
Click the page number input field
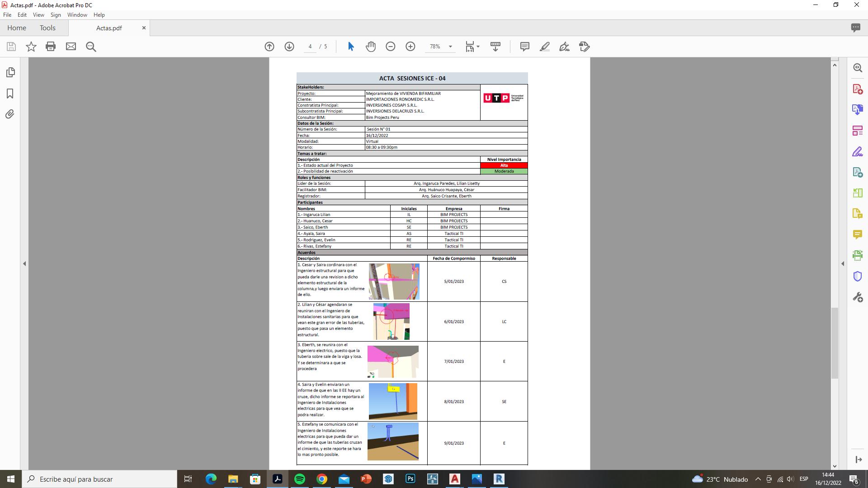click(x=310, y=47)
